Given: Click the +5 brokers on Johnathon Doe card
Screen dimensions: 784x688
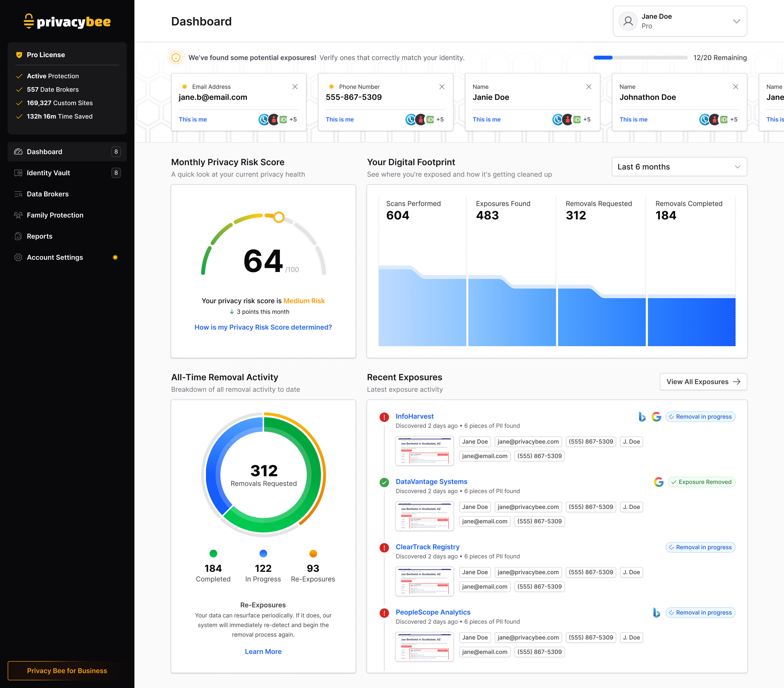Looking at the screenshot, I should coord(734,120).
